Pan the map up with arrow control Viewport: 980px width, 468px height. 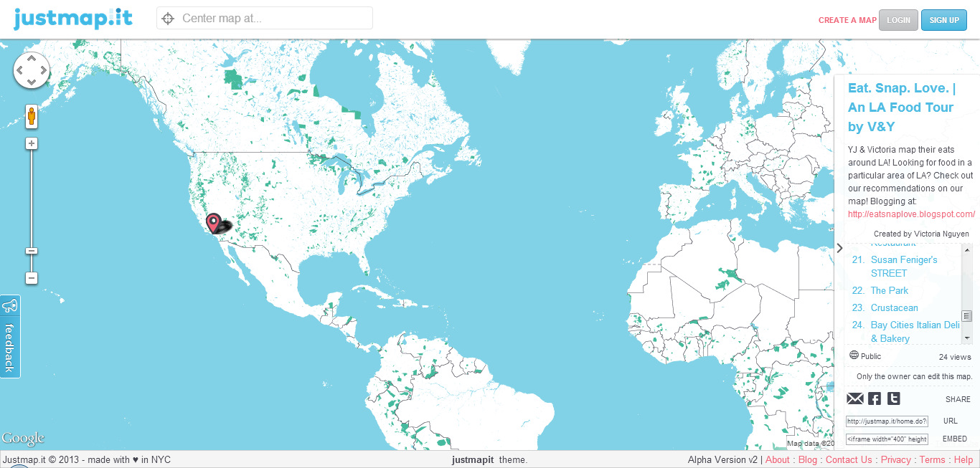point(32,59)
